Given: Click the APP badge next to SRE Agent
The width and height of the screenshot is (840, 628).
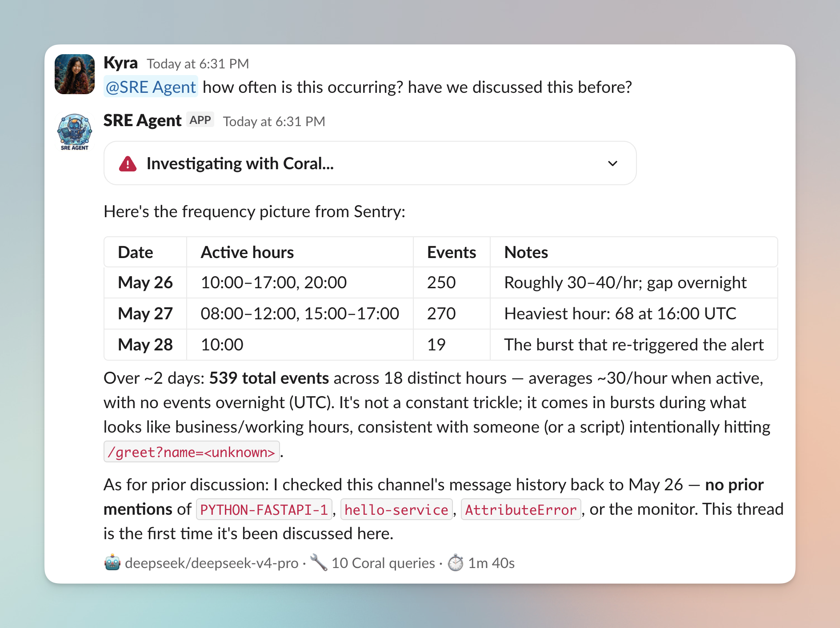Looking at the screenshot, I should click(200, 120).
